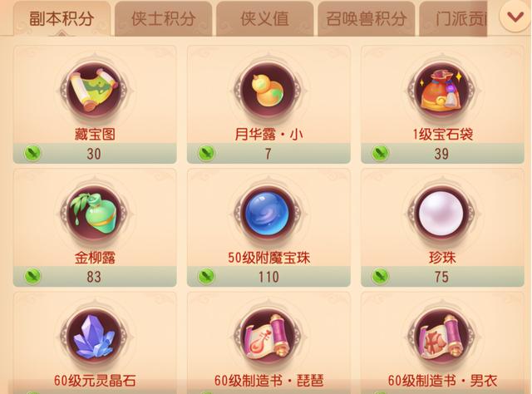
Task: Click the 50级附魔宝珠 price bar showing 110
Action: (268, 277)
